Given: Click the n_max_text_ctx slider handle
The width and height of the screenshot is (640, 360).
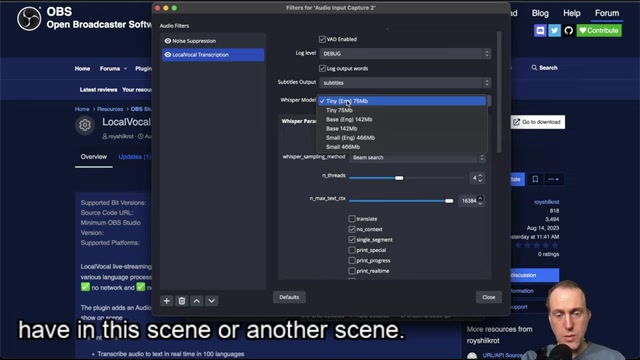Looking at the screenshot, I should [x=449, y=201].
